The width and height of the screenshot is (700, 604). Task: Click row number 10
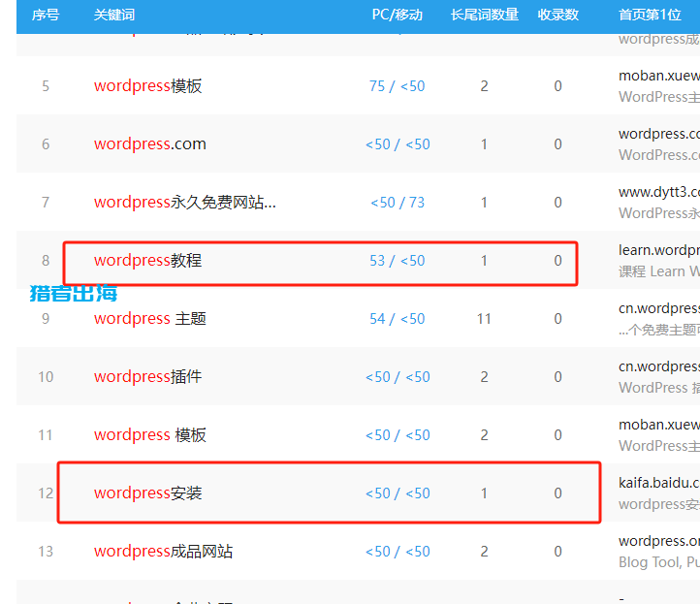[x=46, y=377]
